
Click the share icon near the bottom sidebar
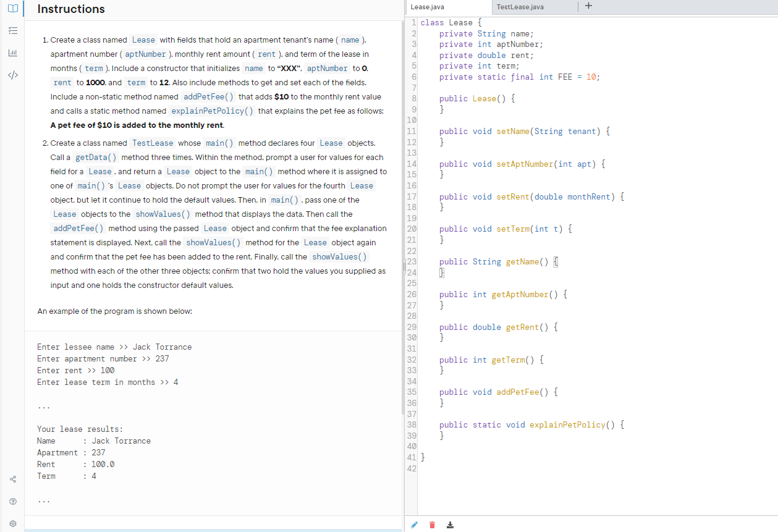pyautogui.click(x=12, y=479)
